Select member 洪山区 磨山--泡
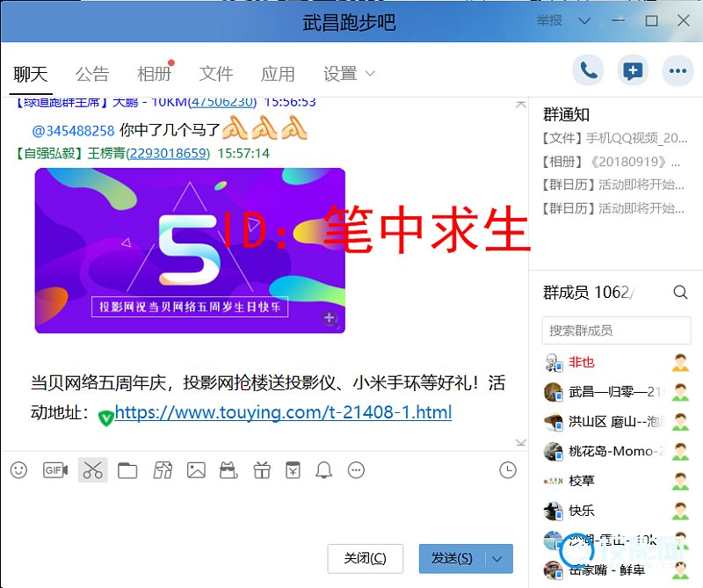This screenshot has width=703, height=588. (616, 422)
